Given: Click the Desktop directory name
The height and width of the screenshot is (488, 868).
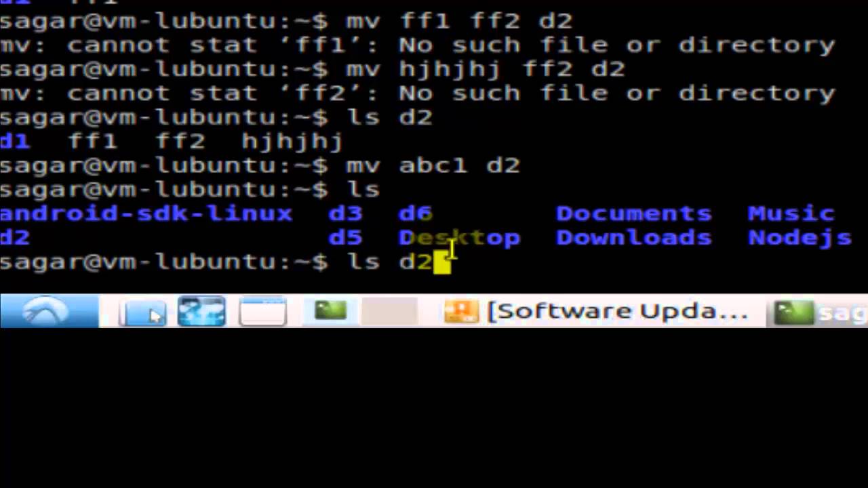Looking at the screenshot, I should [460, 239].
